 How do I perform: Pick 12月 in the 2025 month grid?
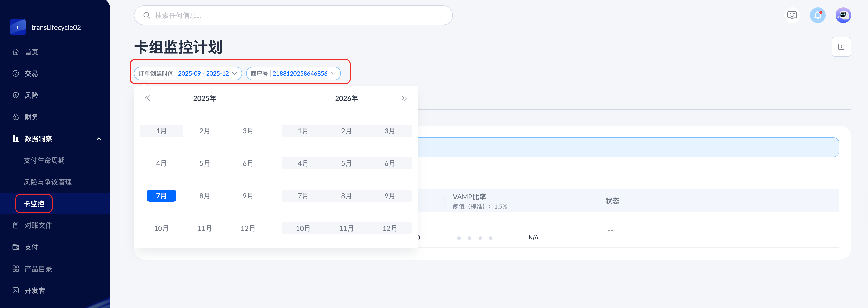(248, 228)
